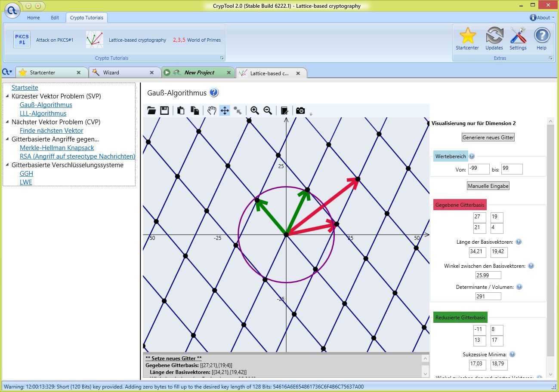This screenshot has height=392, width=559.
Task: Click the CrypTool application logo button
Action: point(13,10)
